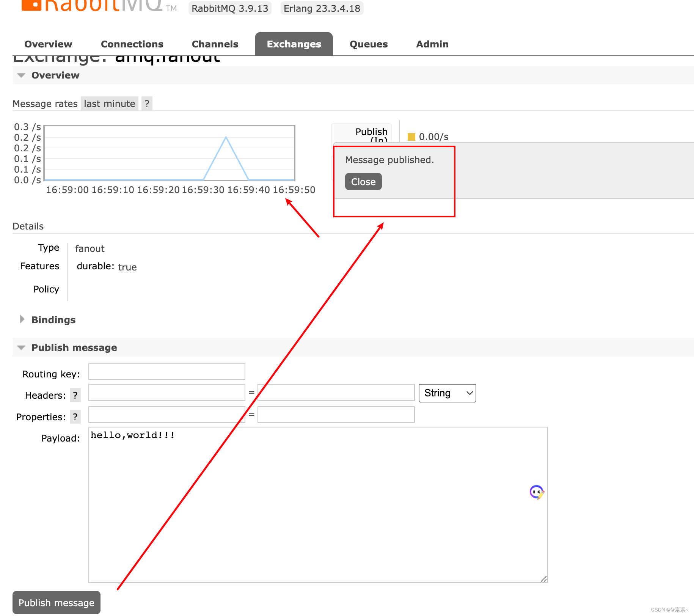This screenshot has width=694, height=616.
Task: Open help for Headers
Action: point(75,395)
